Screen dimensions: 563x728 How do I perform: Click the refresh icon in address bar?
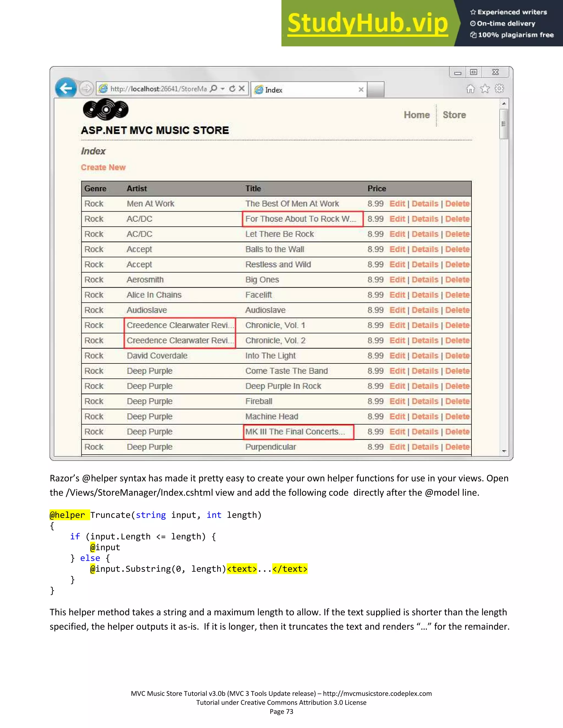[233, 88]
